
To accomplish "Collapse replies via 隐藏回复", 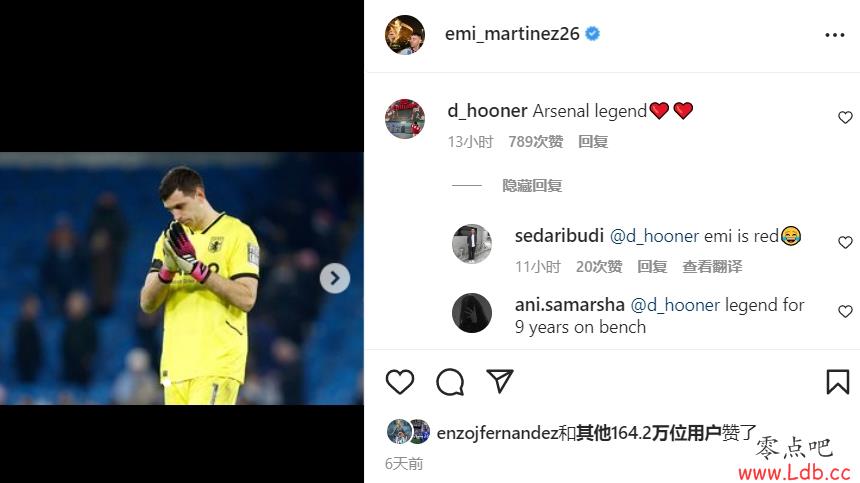I will pyautogui.click(x=531, y=186).
